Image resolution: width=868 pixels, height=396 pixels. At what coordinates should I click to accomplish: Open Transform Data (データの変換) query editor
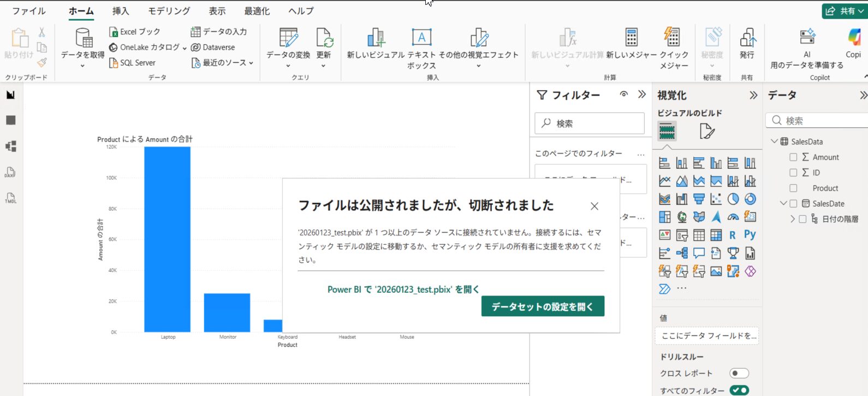(288, 39)
